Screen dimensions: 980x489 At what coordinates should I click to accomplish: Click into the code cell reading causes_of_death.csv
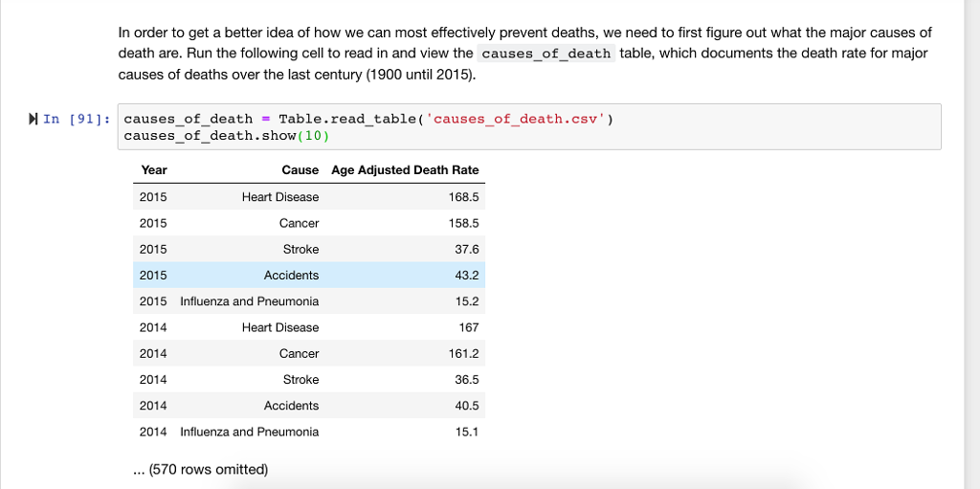[528, 127]
